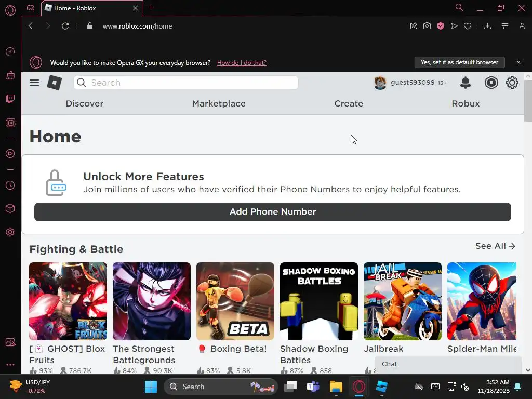Viewport: 532px width, 399px height.
Task: Open Blox Fruits game thumbnail
Action: point(68,301)
